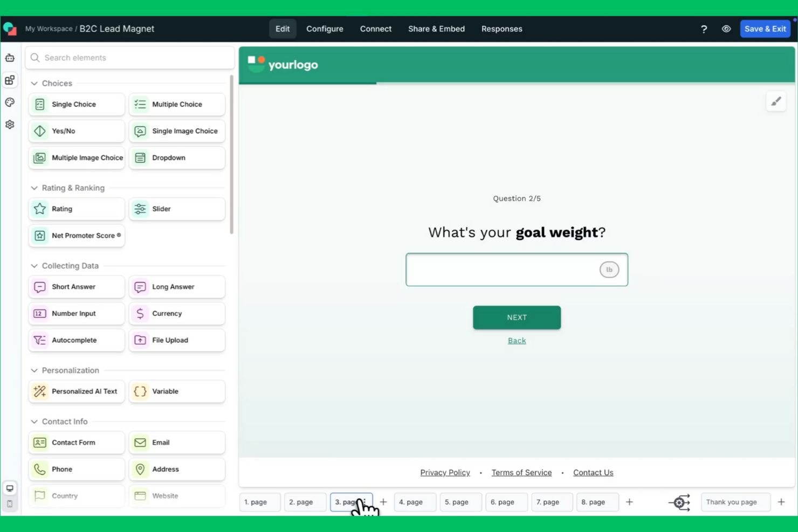The height and width of the screenshot is (532, 798).
Task: Select the Single Choice element
Action: tap(76, 104)
